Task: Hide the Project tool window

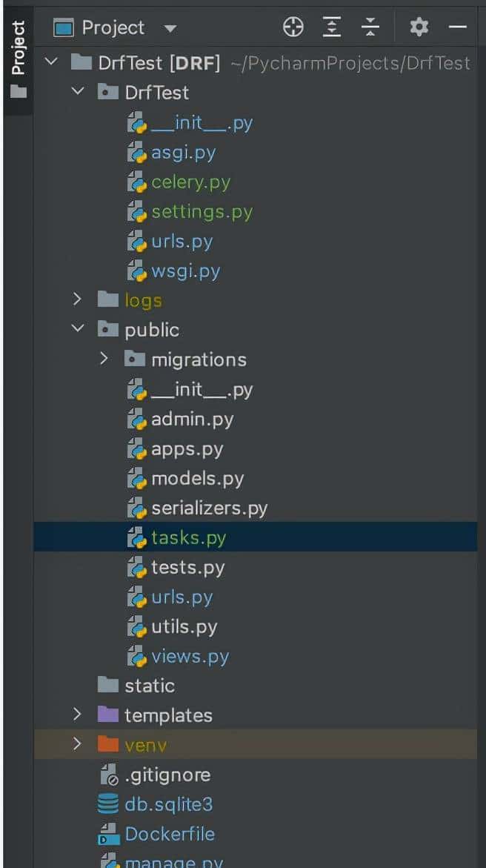Action: (x=458, y=27)
